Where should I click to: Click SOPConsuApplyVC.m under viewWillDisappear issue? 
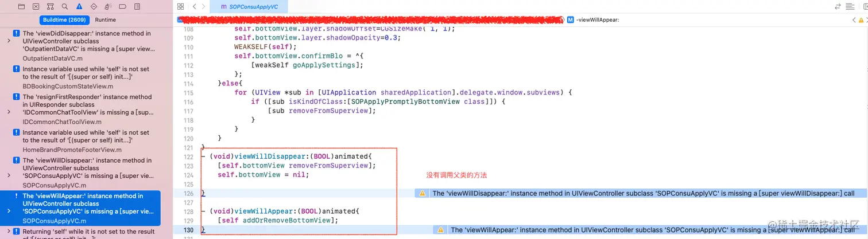click(x=55, y=185)
